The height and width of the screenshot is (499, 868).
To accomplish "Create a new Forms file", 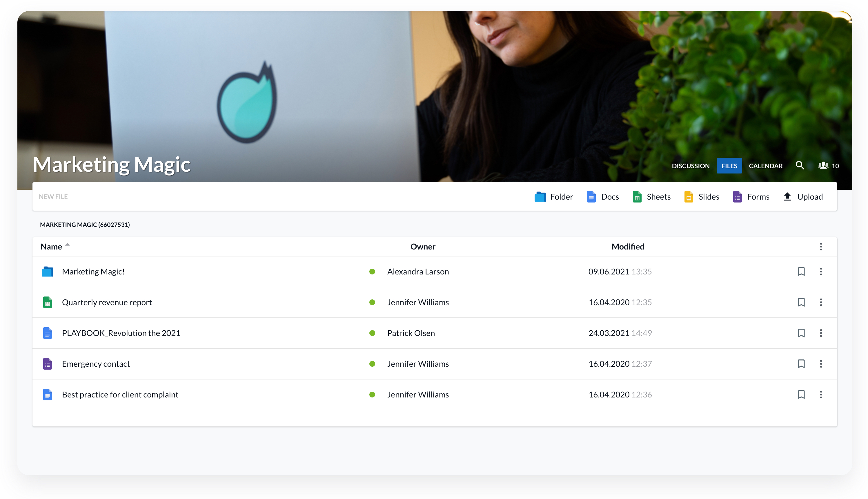I will coord(751,197).
